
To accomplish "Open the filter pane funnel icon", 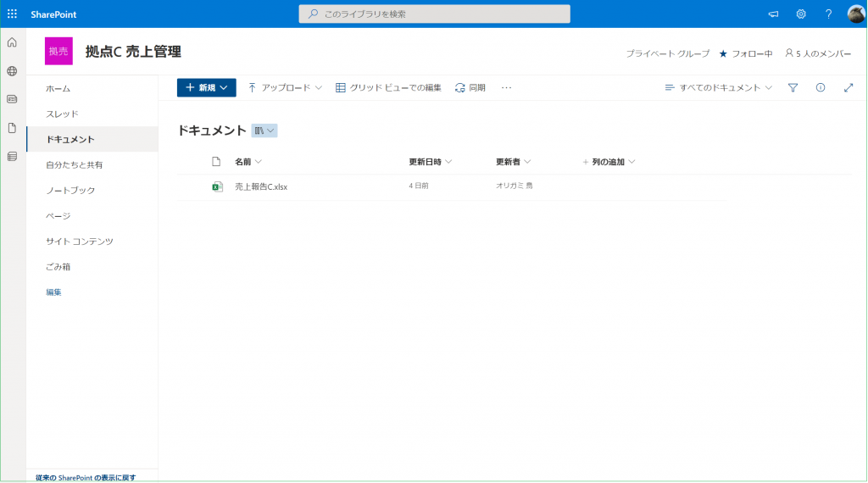I will point(793,87).
